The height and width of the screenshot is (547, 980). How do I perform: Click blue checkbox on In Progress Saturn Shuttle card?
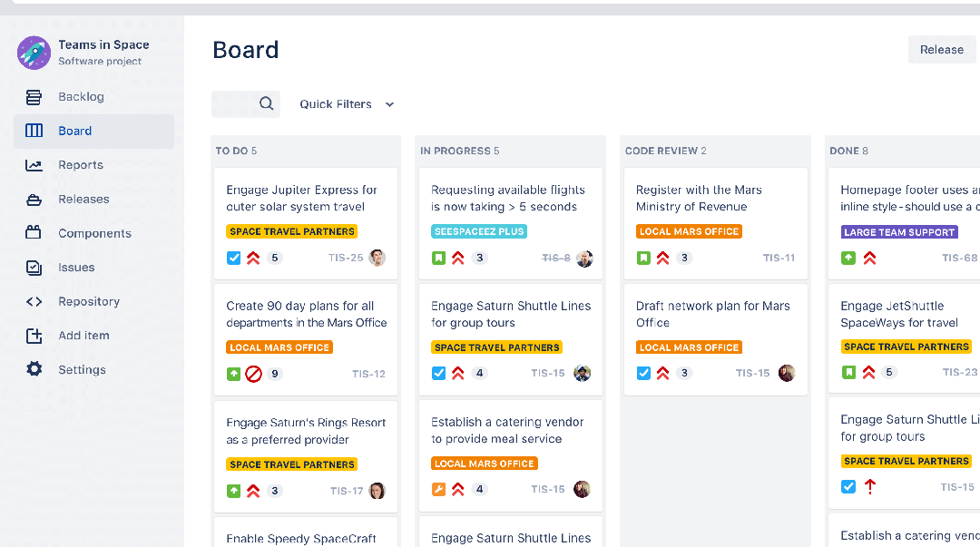point(439,373)
